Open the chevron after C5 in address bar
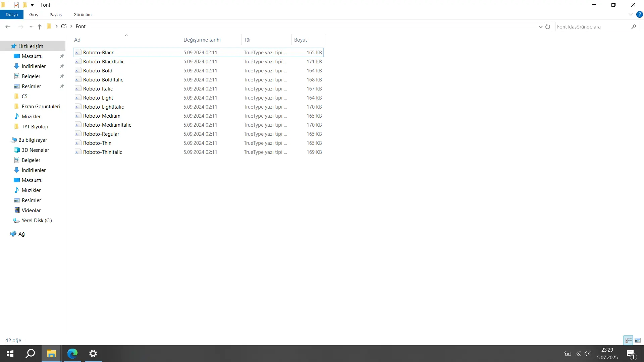The height and width of the screenshot is (362, 644). (71, 26)
